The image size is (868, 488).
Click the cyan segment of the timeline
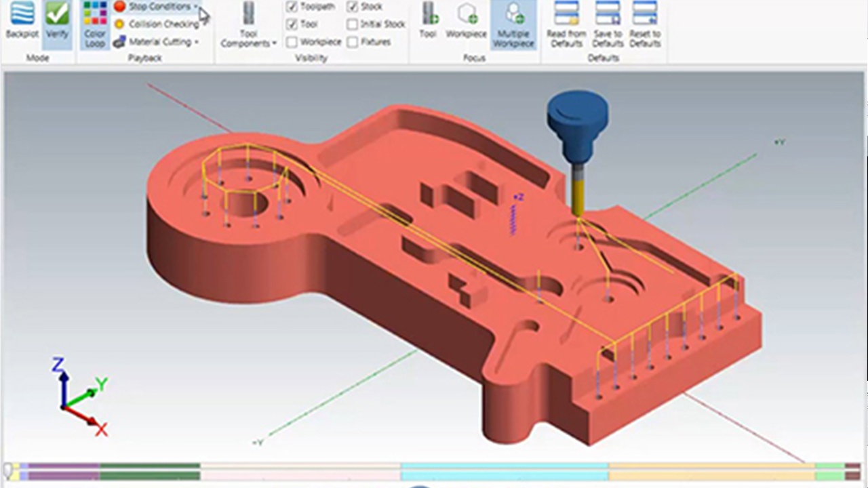point(505,471)
